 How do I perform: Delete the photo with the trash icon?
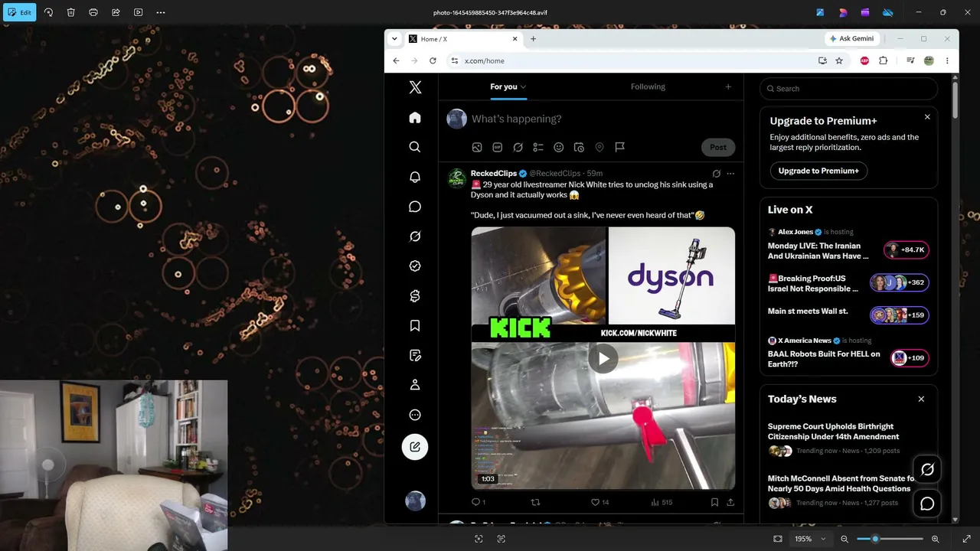click(x=70, y=12)
